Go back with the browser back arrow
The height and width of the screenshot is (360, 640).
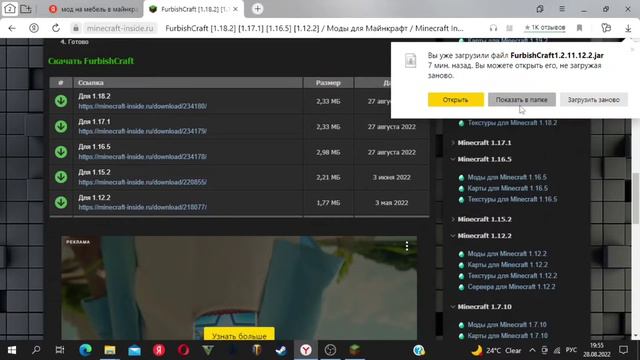point(12,28)
